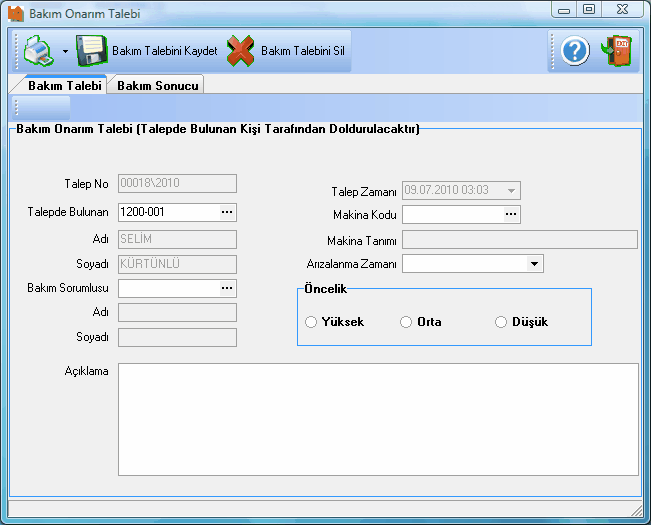Click the exit door icon
651x525 pixels.
tap(617, 51)
